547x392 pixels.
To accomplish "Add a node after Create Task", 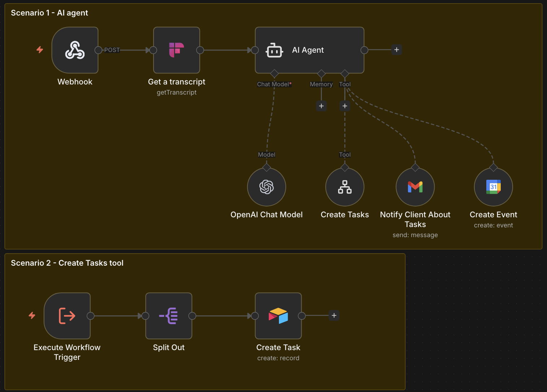I will click(x=334, y=315).
